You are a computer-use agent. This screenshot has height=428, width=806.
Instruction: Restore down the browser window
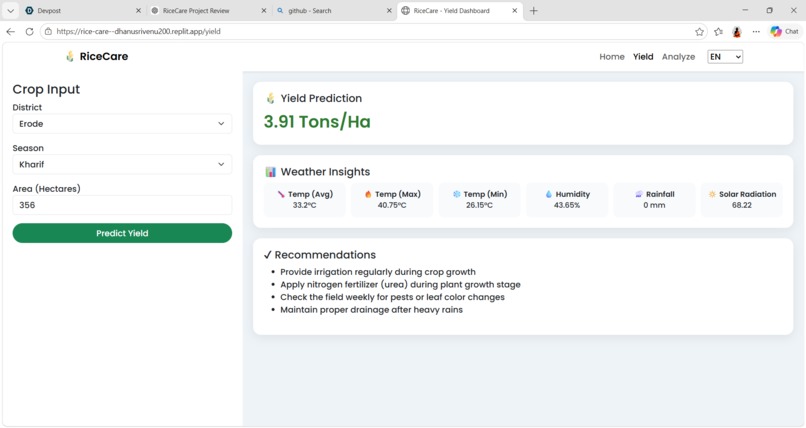coord(770,10)
